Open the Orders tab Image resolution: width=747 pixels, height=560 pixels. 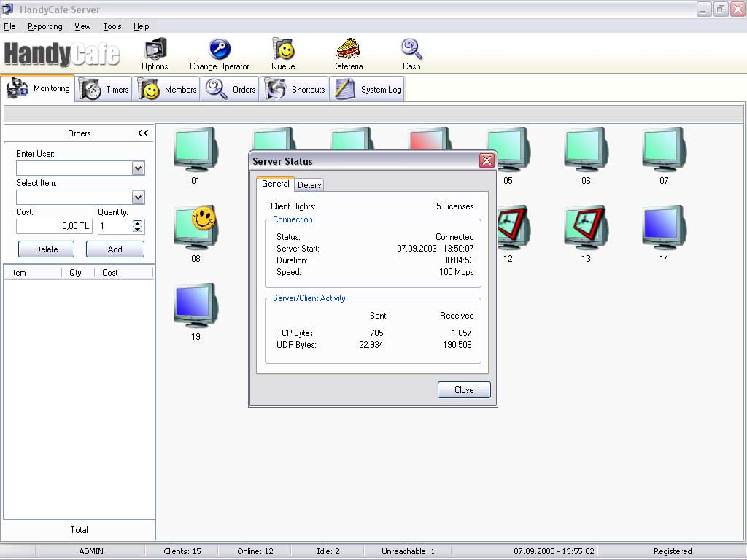coord(230,89)
